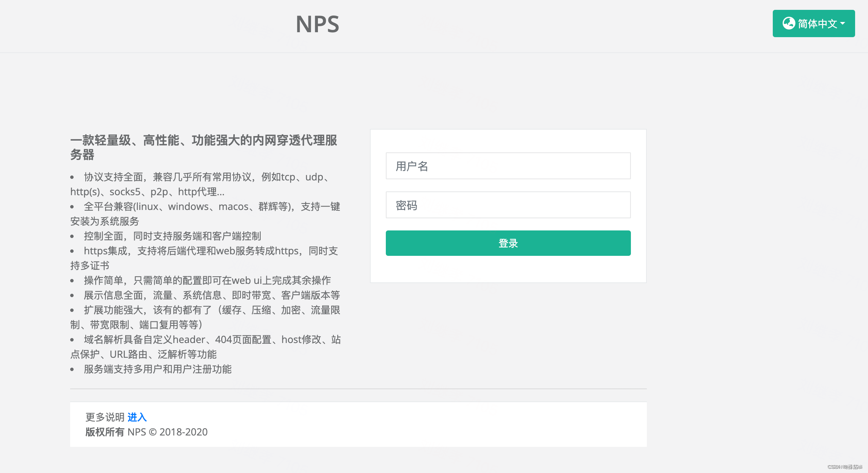Select the NPS logo heading
The width and height of the screenshot is (868, 473).
(x=318, y=24)
